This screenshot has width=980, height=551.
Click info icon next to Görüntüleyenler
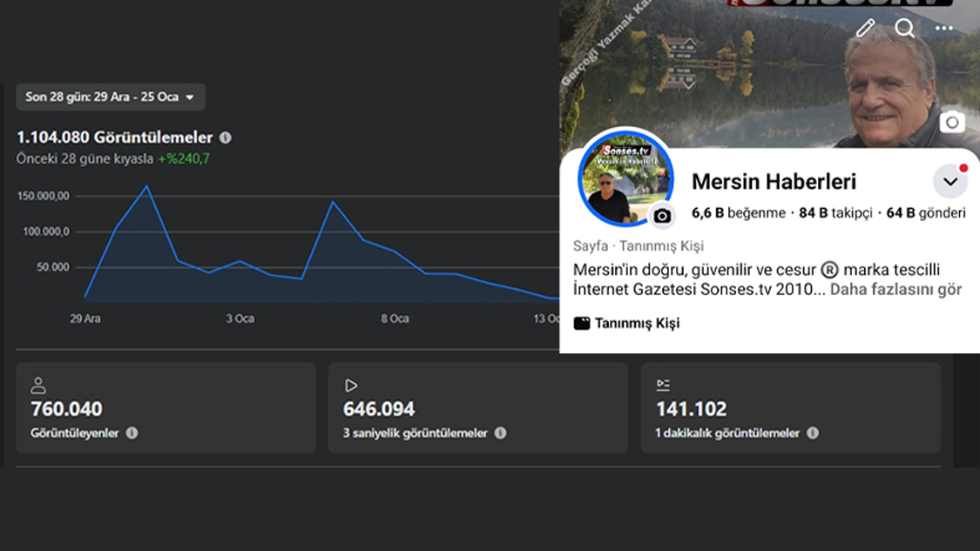[132, 433]
